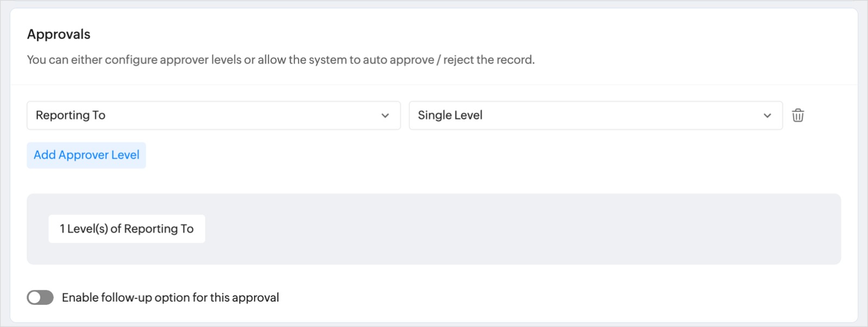Click the approver levels description text
Viewport: 868px width, 327px height.
[280, 60]
